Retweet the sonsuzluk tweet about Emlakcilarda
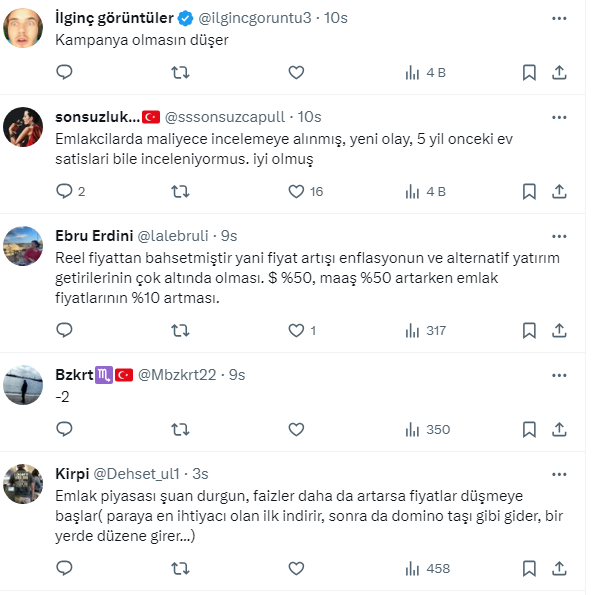 pyautogui.click(x=180, y=191)
